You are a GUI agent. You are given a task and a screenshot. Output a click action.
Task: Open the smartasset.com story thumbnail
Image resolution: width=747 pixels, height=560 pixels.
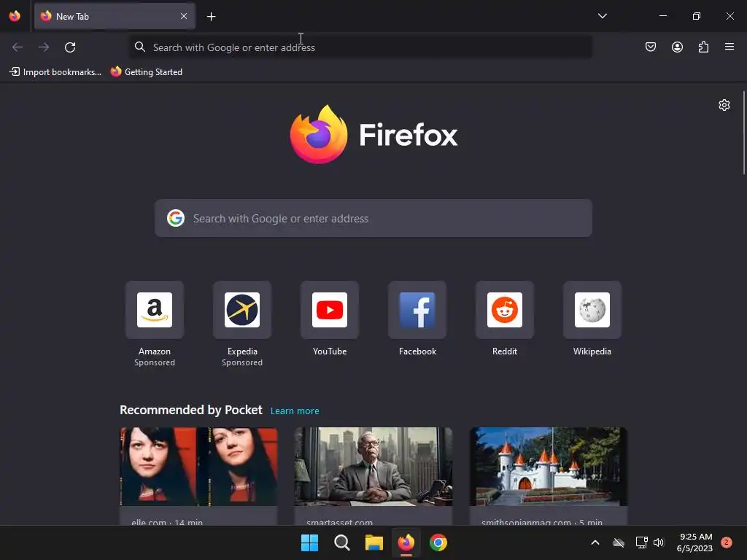373,467
